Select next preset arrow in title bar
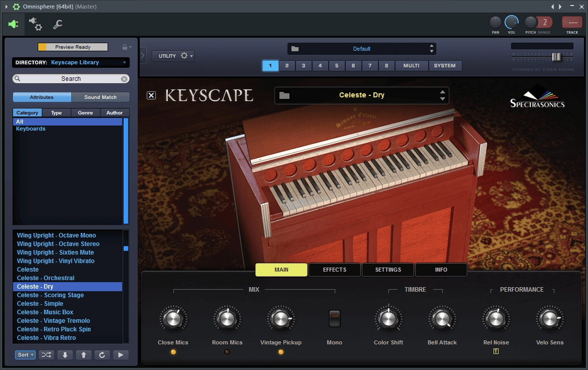 click(560, 7)
